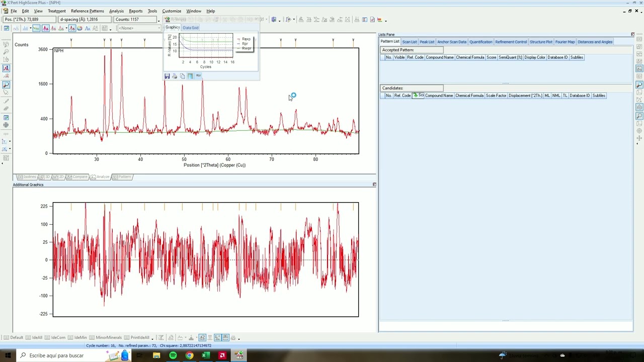Click the toolbar icon beside R-Values title
This screenshot has height=362, width=644.
[167, 19]
